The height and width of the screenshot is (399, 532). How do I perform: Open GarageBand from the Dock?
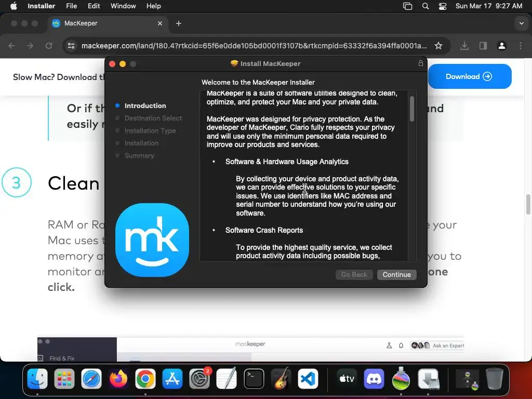281,379
